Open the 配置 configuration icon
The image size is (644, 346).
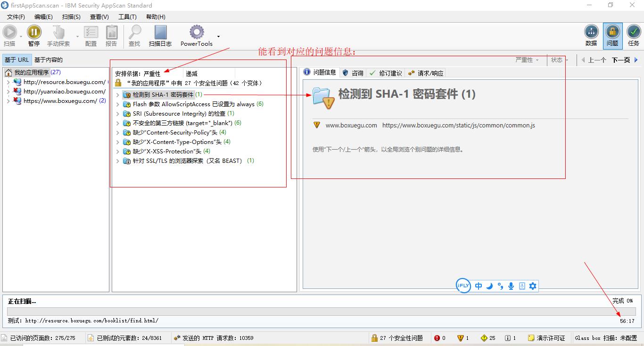pos(91,32)
